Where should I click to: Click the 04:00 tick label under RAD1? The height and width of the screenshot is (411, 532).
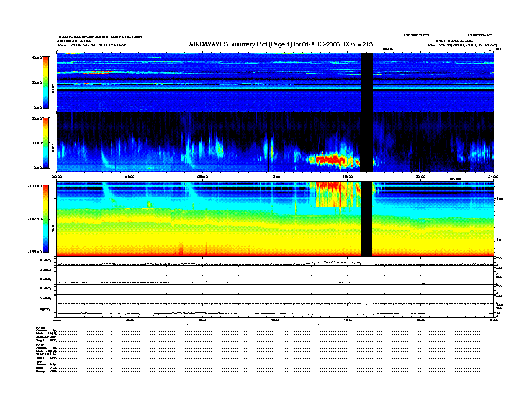pos(130,177)
